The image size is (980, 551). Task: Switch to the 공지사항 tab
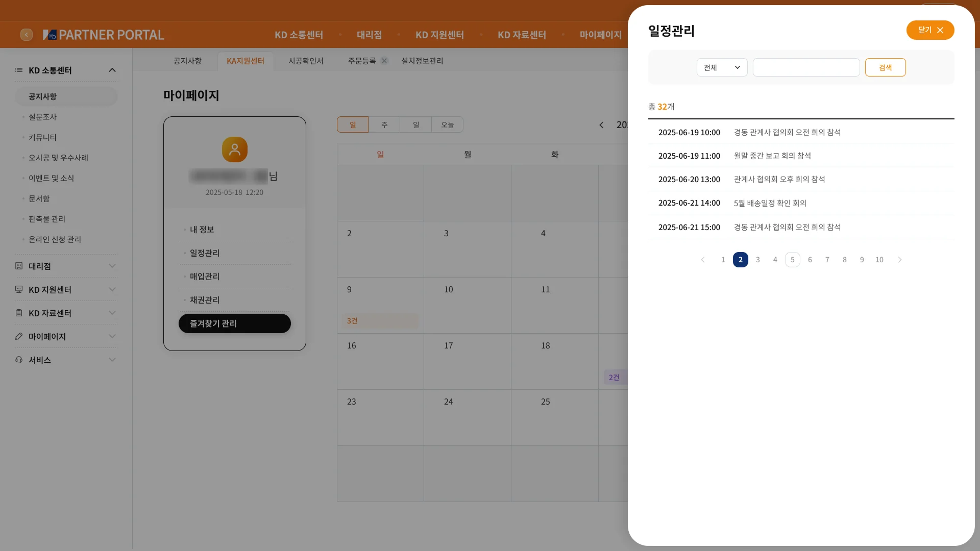pyautogui.click(x=187, y=61)
